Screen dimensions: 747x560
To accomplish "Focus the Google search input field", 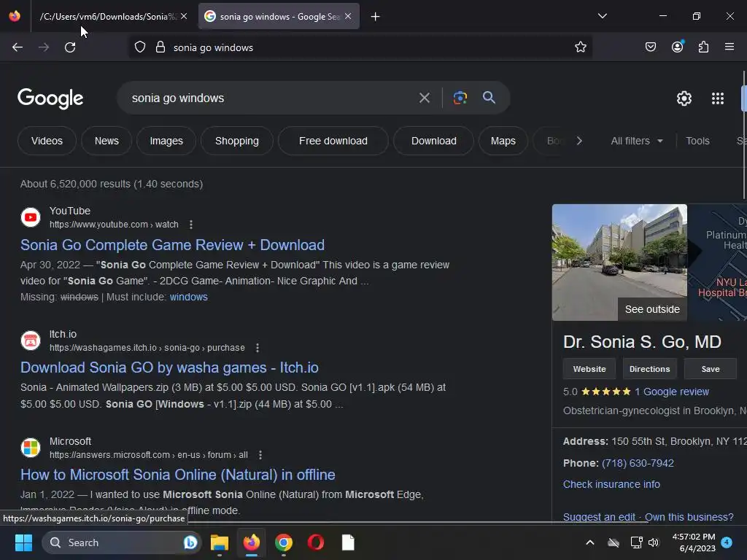I will (x=271, y=98).
